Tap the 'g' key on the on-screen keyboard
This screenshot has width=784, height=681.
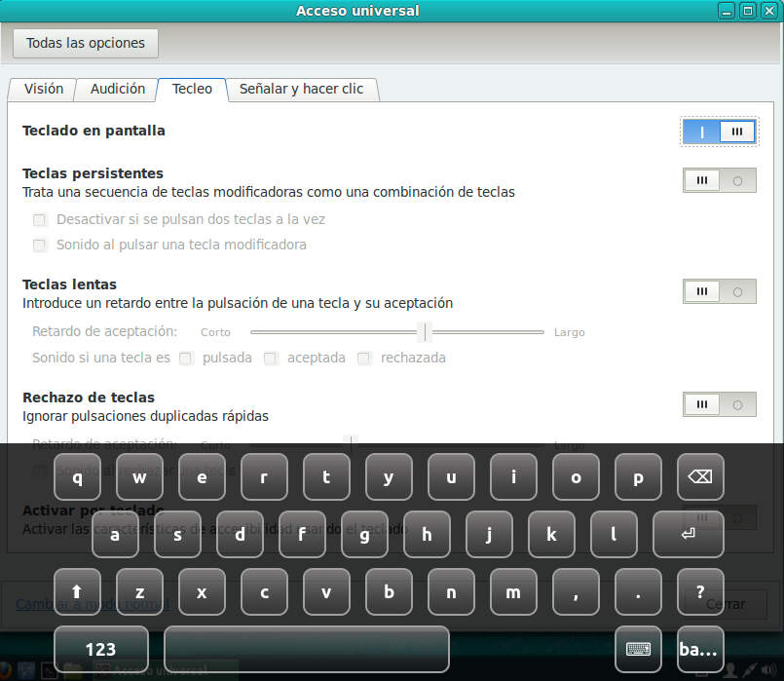(364, 534)
